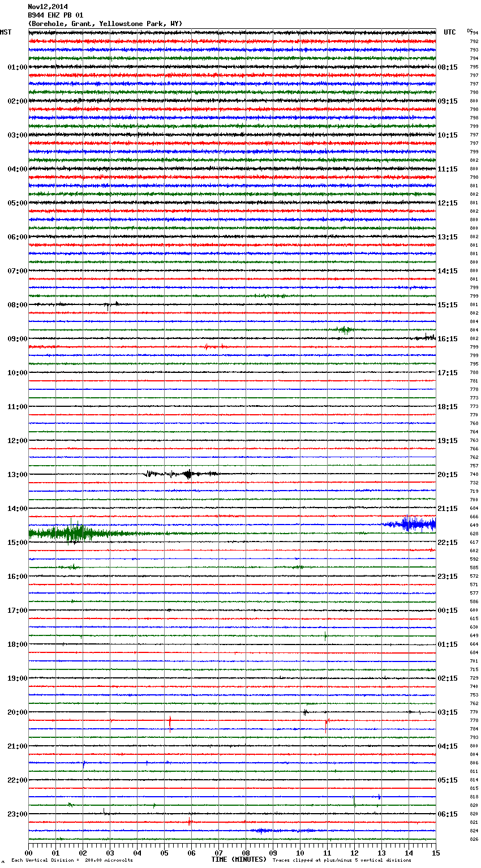This screenshot has width=481, height=868.
Task: Select the "09:15" UTC time label
Action: pyautogui.click(x=448, y=101)
